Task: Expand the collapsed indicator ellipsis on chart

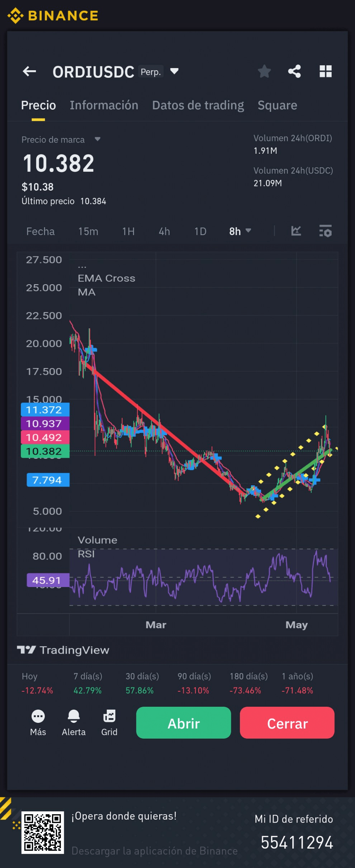Action: coord(82,267)
